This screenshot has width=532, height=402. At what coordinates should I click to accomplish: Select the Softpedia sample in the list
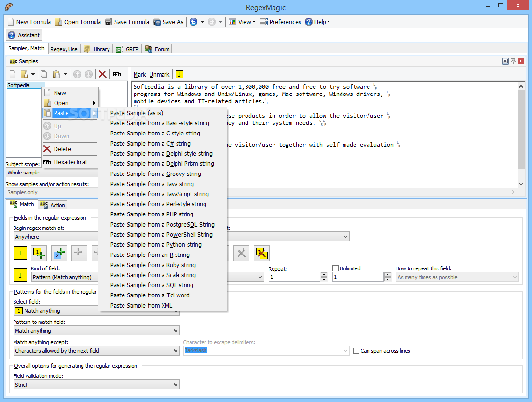click(x=26, y=85)
